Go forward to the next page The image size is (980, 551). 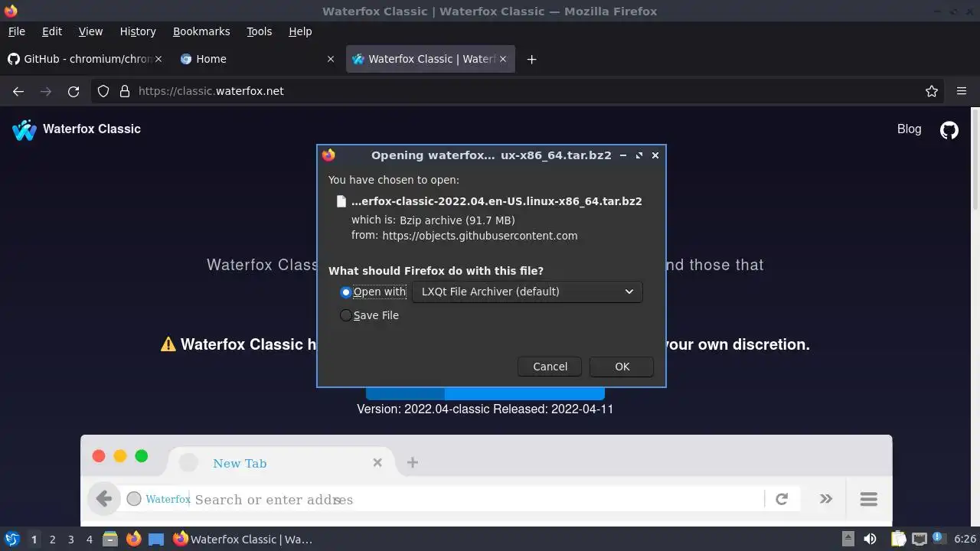point(46,91)
